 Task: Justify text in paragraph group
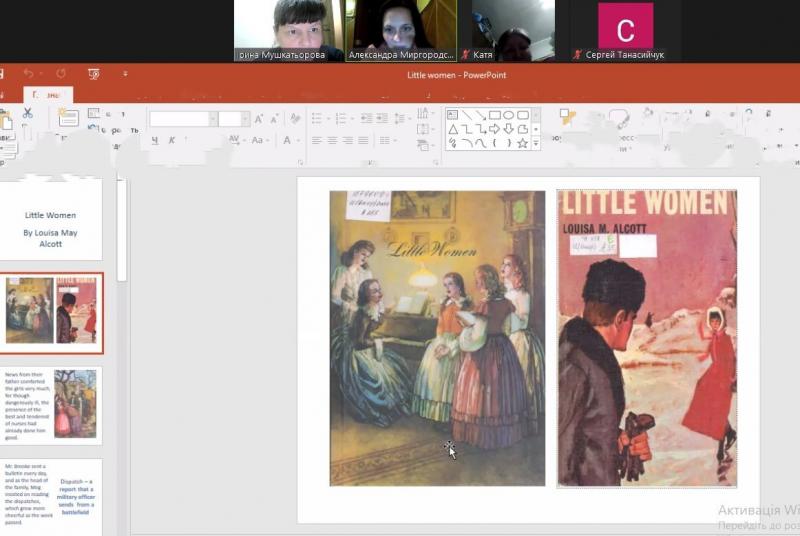363,141
